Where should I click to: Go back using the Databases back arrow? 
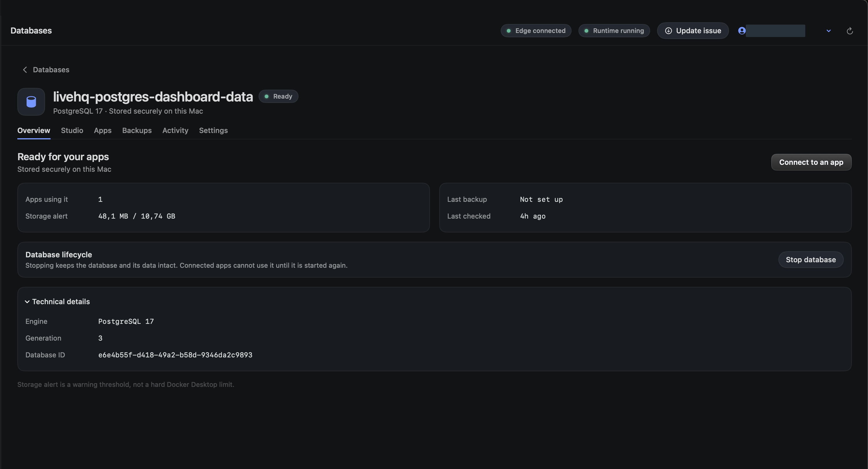[25, 70]
